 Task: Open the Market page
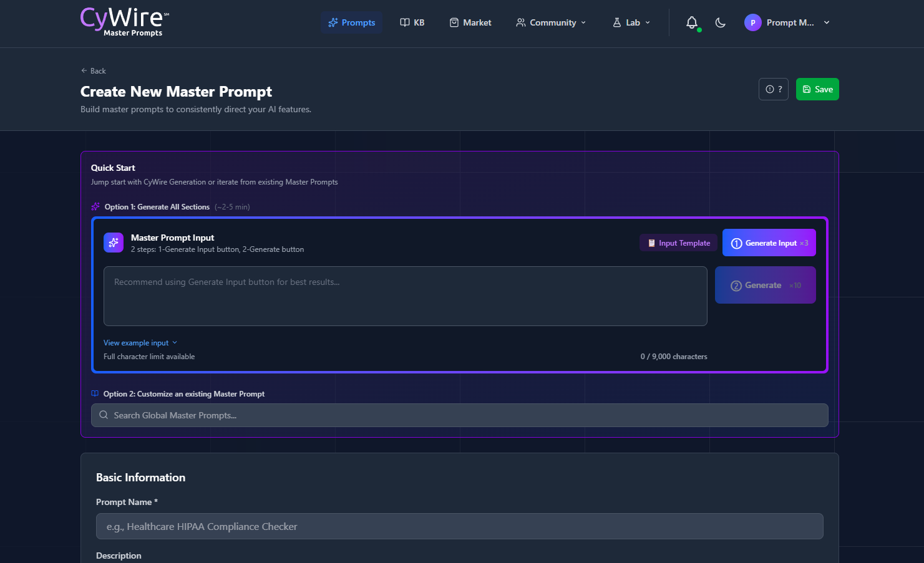pyautogui.click(x=470, y=22)
